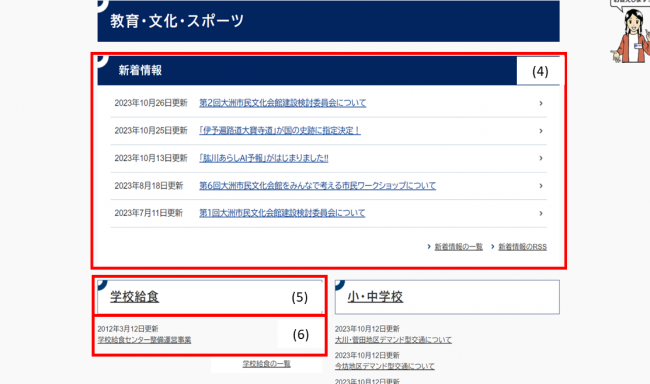Image resolution: width=650 pixels, height=384 pixels.
Task: Open 「肱川あらしAI予報」がはじまりました link
Action: 264,158
